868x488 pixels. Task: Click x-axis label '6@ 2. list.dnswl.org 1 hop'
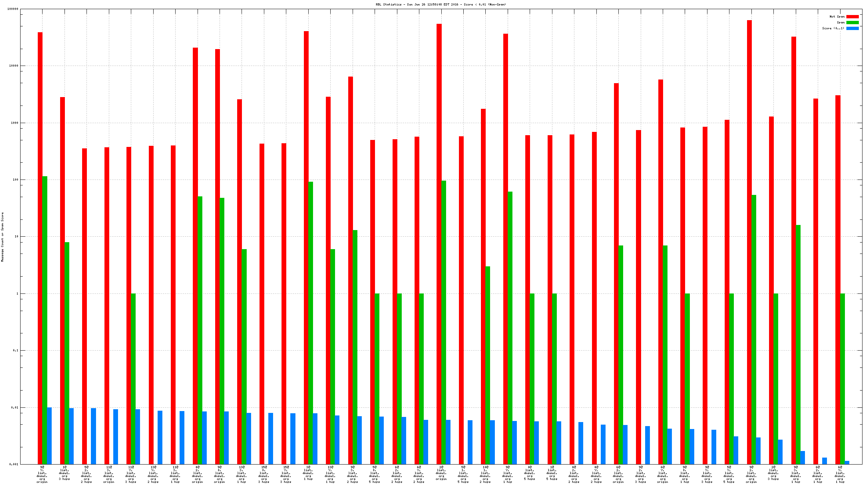pyautogui.click(x=818, y=474)
